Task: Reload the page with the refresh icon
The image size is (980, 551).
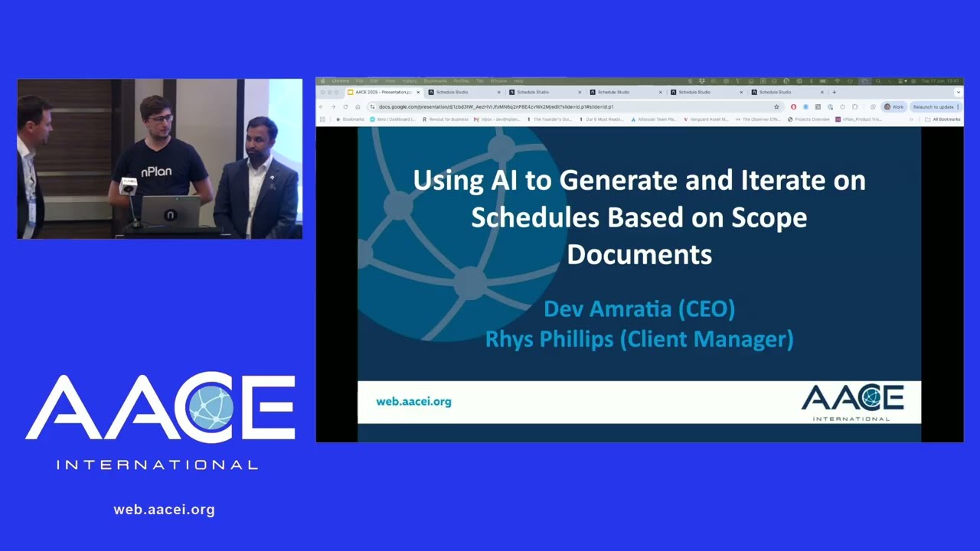Action: coord(345,107)
